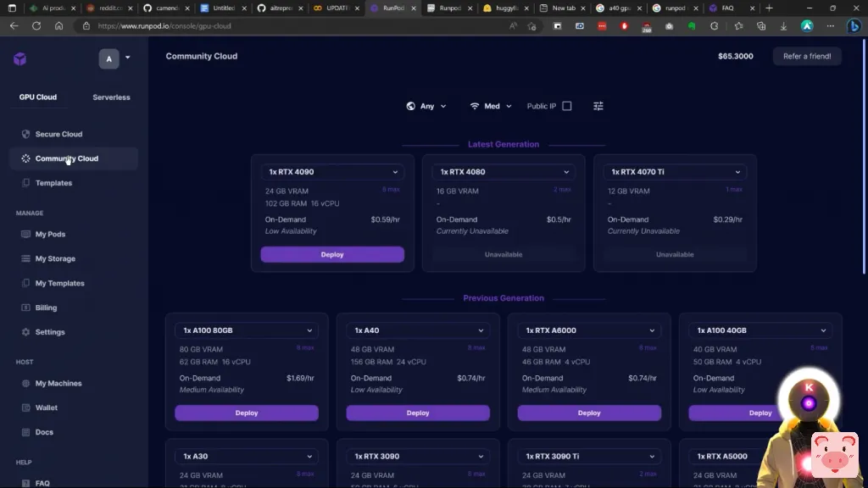Deploy the A40 pod
This screenshot has height=488, width=868.
pos(418,413)
